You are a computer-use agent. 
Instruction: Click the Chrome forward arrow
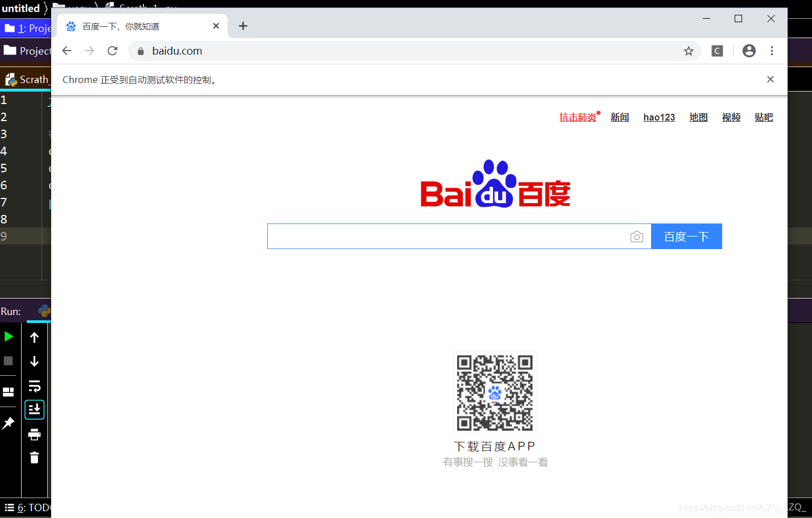(90, 51)
